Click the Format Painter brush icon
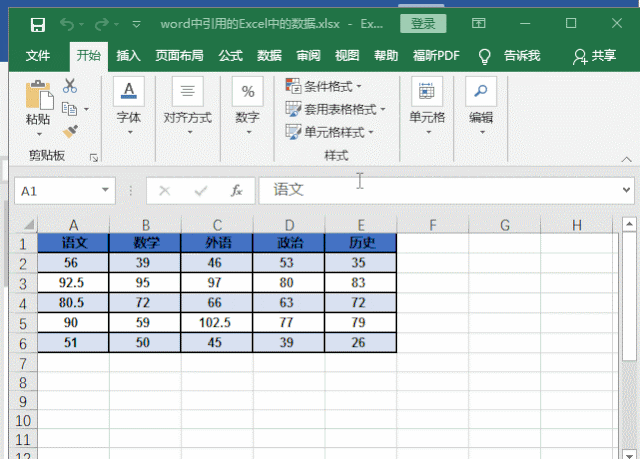Screen dimensions: 640x459 point(70,131)
